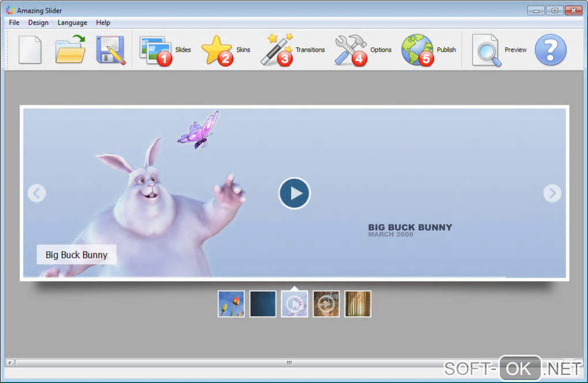Select the tulips thumbnail

click(231, 304)
